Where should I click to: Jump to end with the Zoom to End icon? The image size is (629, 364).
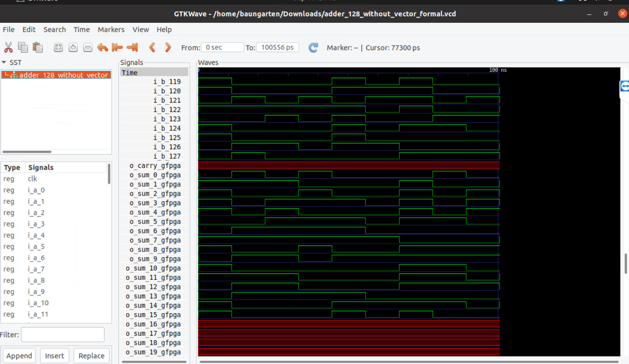(132, 48)
